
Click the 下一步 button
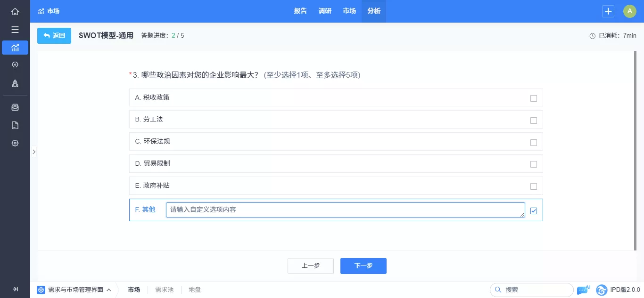click(x=363, y=266)
